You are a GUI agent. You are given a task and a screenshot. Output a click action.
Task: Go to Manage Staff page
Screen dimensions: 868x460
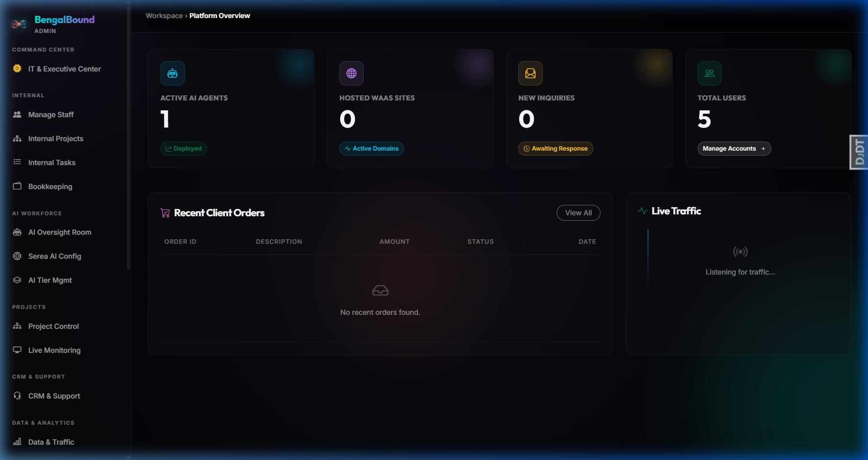[x=51, y=115]
